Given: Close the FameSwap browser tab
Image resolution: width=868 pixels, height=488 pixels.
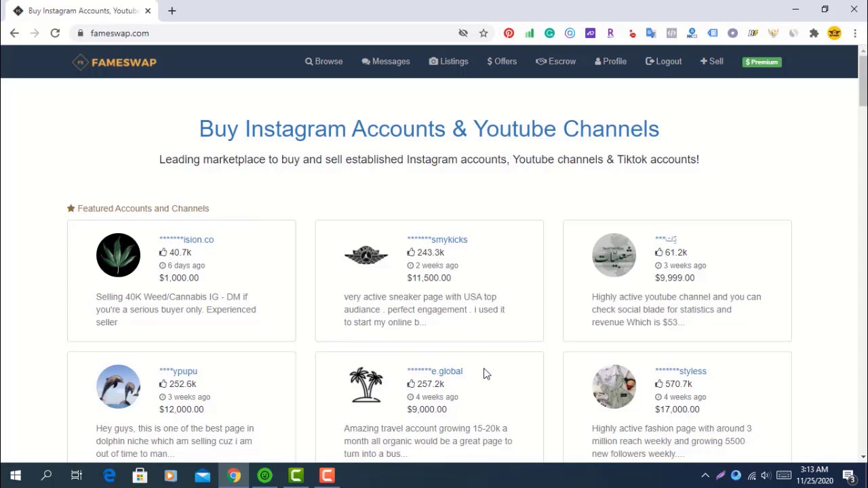Looking at the screenshot, I should point(148,11).
